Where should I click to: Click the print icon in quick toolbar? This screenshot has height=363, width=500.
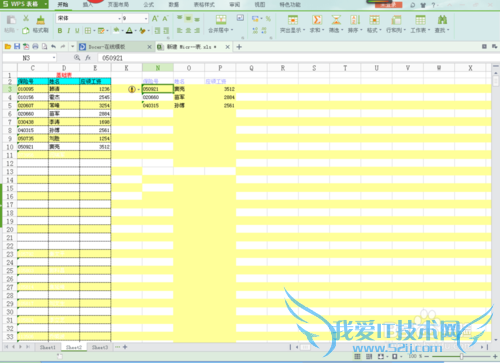(x=35, y=47)
